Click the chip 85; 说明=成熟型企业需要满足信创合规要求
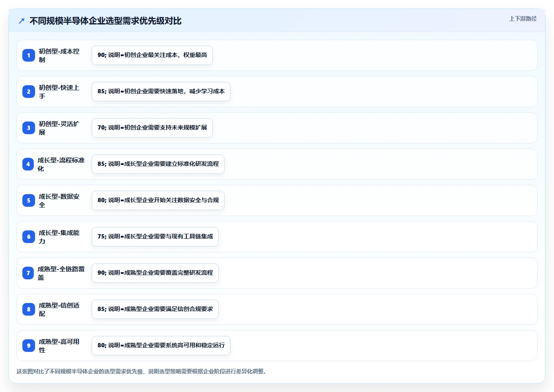This screenshot has height=392, width=554. point(155,309)
